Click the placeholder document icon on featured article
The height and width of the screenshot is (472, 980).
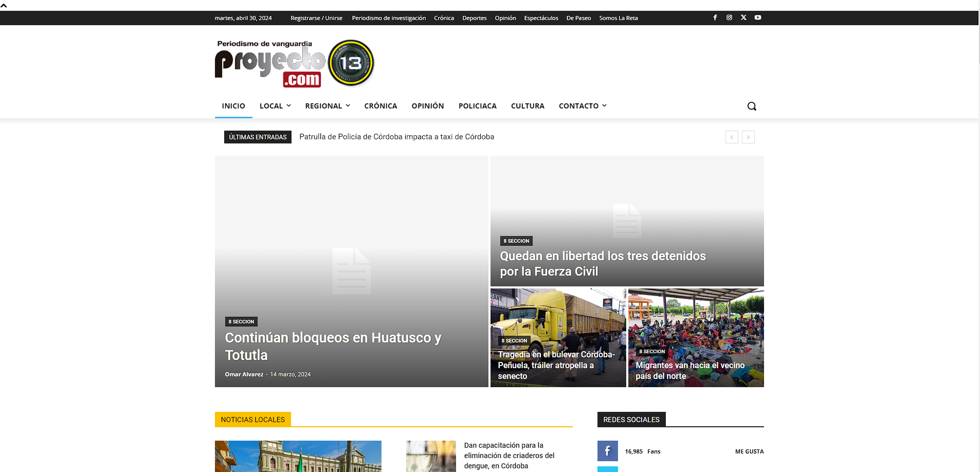point(351,271)
